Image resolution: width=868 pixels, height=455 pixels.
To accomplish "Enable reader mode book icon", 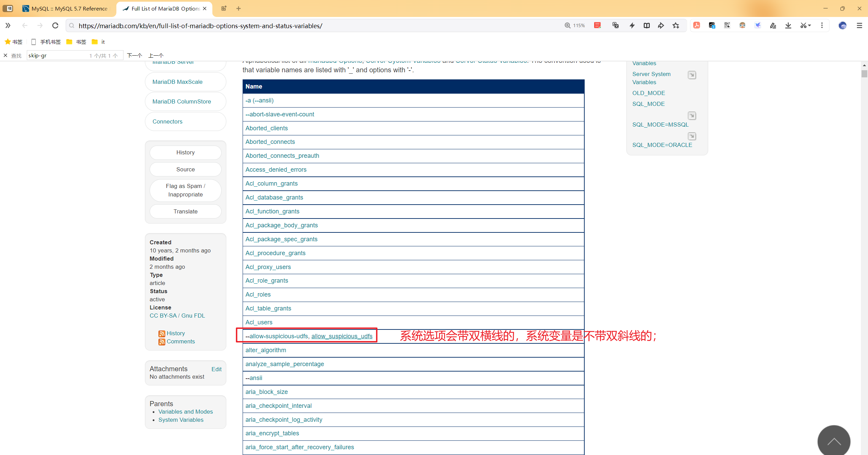I will [646, 25].
